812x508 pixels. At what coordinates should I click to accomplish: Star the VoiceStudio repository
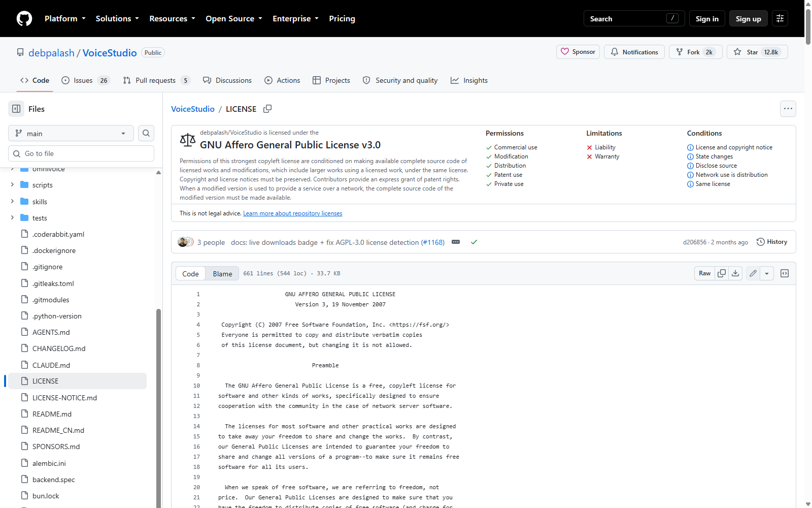tap(757, 52)
